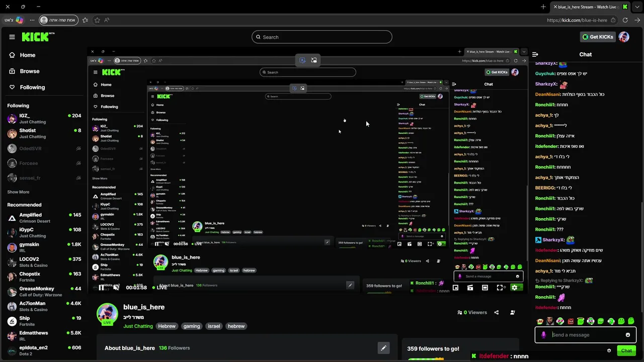
Task: Click the browser address bar URL
Action: 577,20
